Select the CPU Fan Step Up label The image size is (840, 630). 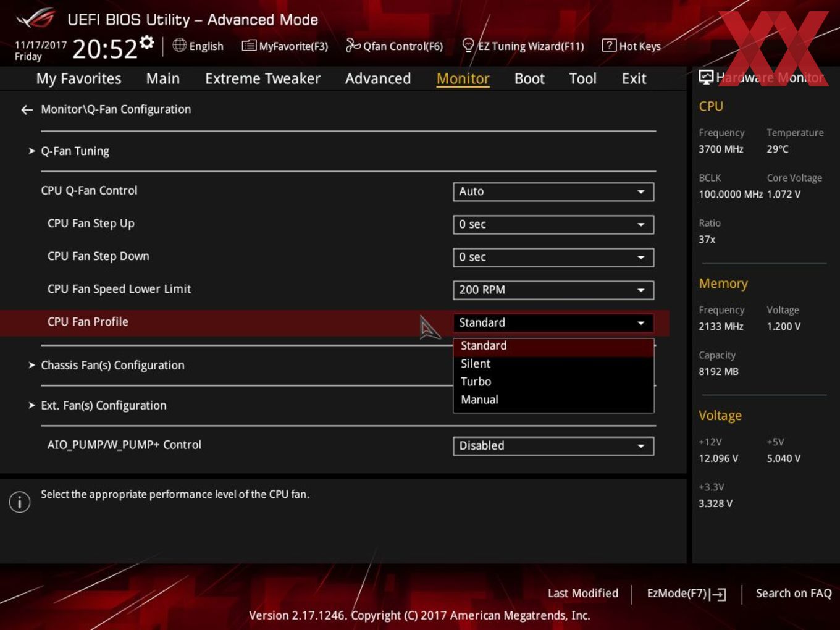click(91, 224)
